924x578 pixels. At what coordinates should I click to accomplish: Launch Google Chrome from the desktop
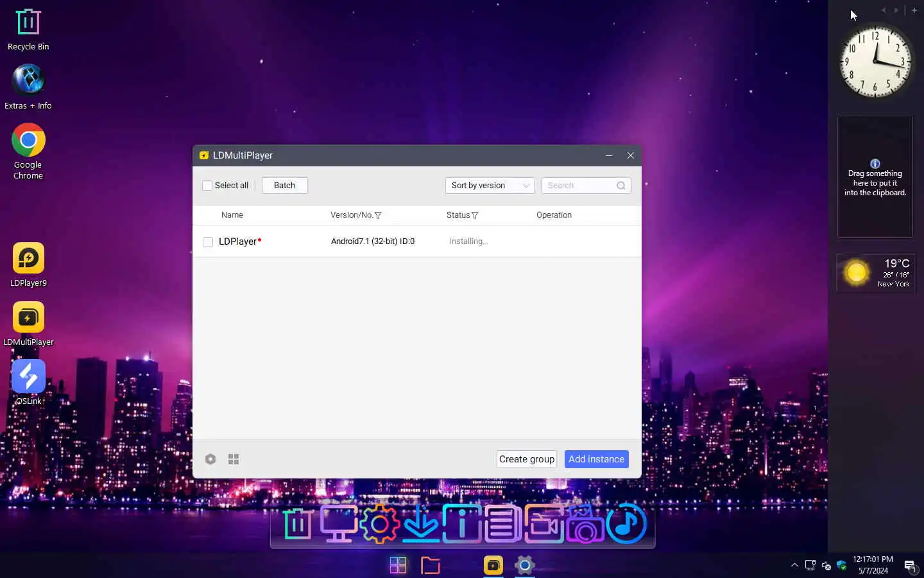click(x=28, y=152)
